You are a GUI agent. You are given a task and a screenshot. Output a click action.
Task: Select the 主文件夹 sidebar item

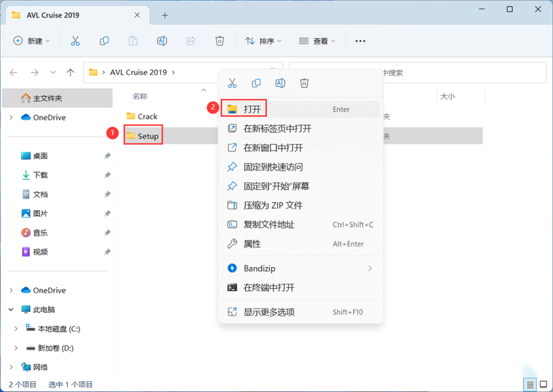point(57,98)
